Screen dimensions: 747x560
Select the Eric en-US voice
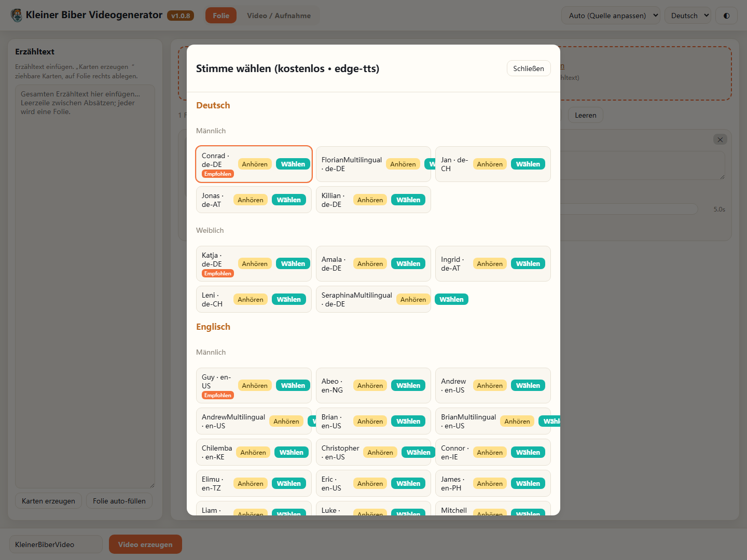tap(408, 484)
